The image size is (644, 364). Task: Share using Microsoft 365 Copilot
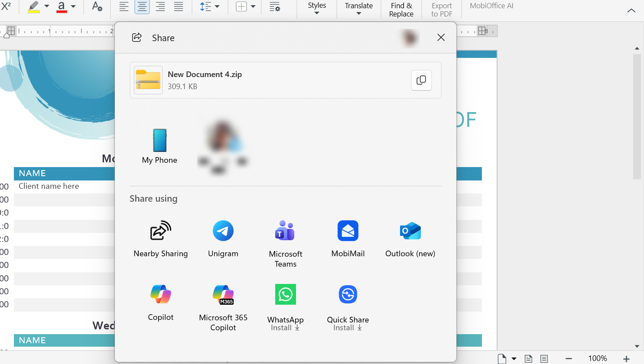(x=223, y=307)
